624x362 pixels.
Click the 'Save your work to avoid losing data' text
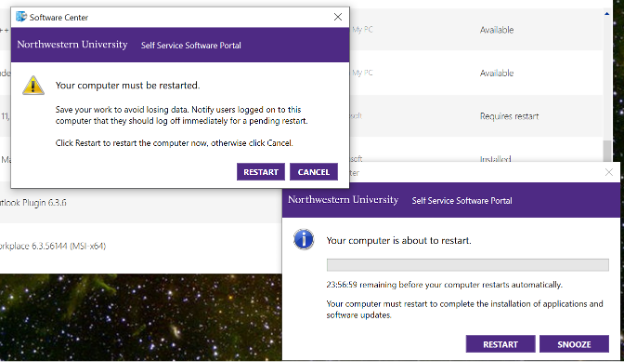[x=181, y=115]
